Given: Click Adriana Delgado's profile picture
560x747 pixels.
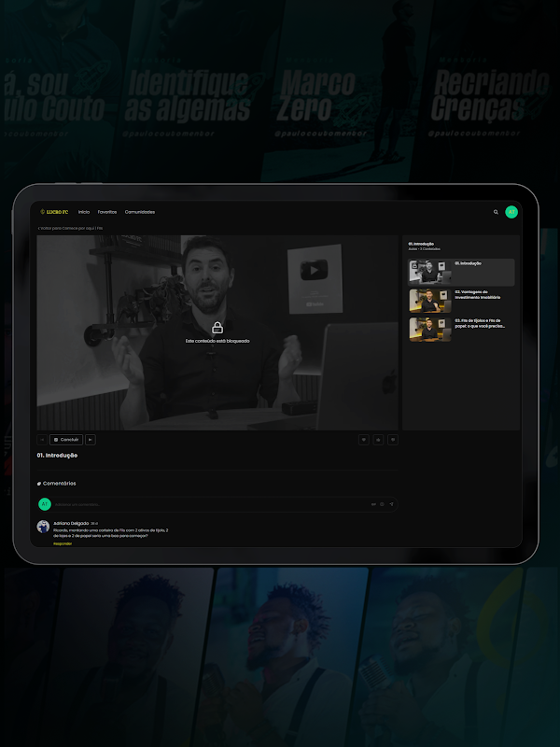Looking at the screenshot, I should (43, 527).
